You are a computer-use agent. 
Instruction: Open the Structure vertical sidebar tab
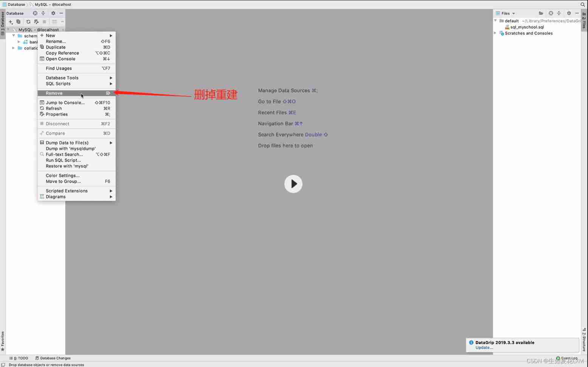(585, 340)
